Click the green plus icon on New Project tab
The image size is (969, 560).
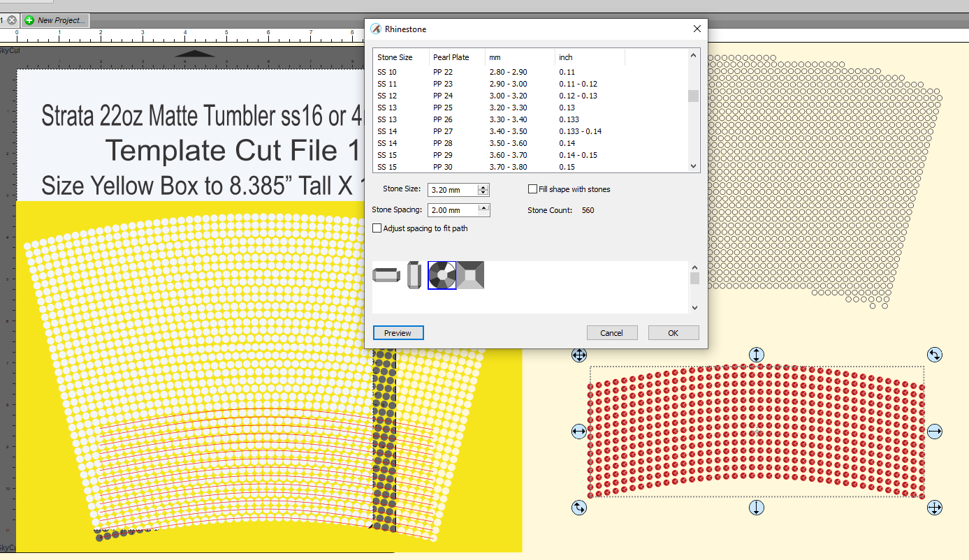coord(29,20)
